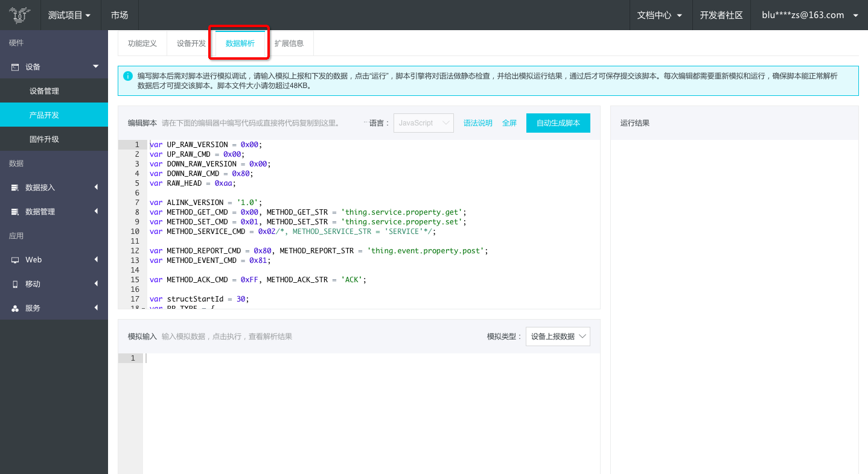Open the 测试项目 project dropdown
Viewport: 868px width, 474px height.
click(x=69, y=15)
